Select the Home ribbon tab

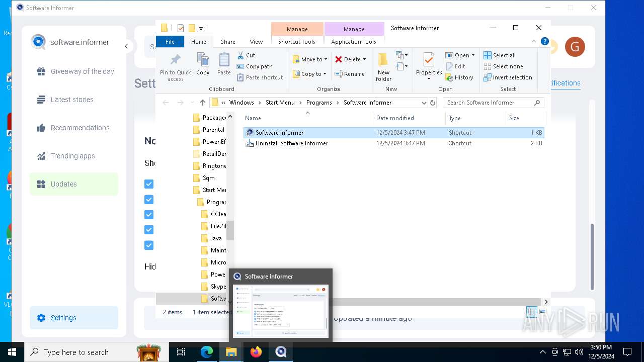click(x=199, y=42)
